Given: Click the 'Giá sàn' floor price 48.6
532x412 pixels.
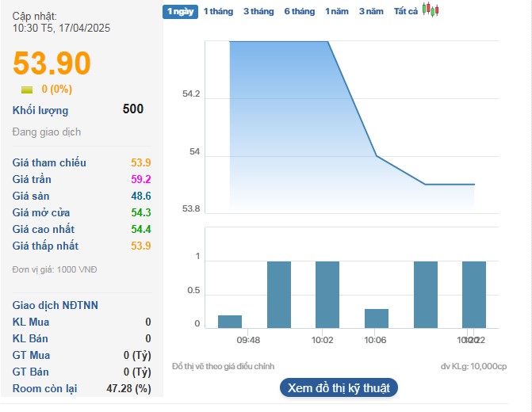Looking at the screenshot, I should pyautogui.click(x=141, y=196).
